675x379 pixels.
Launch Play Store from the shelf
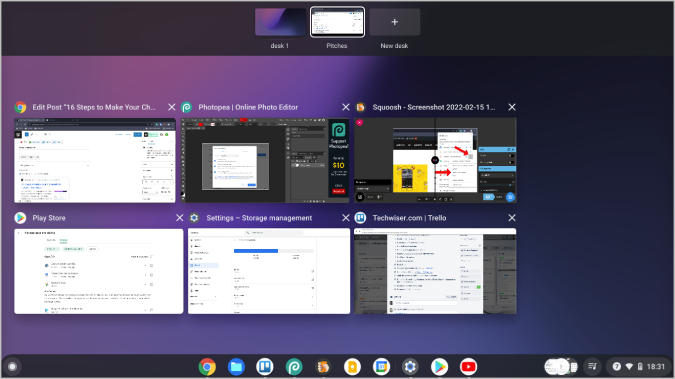point(439,367)
